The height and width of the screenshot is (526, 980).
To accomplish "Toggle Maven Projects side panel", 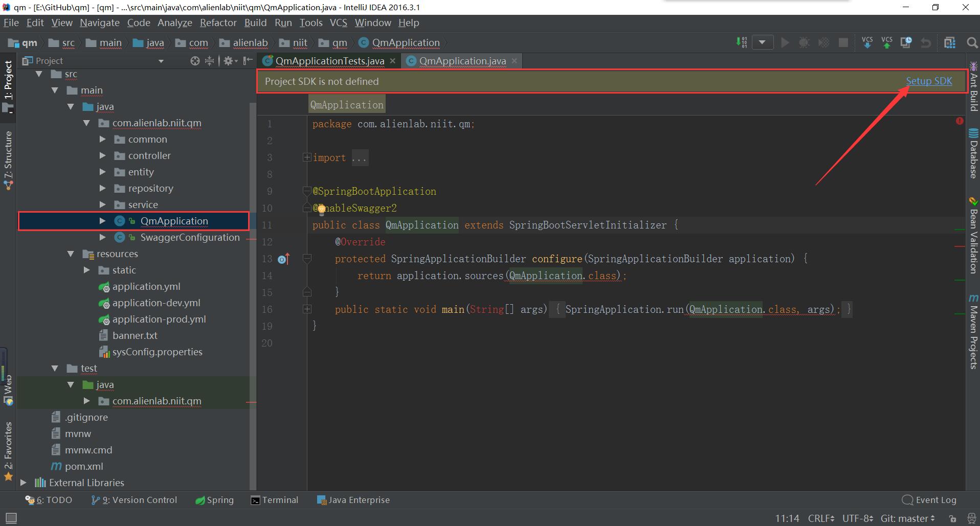I will [x=973, y=331].
